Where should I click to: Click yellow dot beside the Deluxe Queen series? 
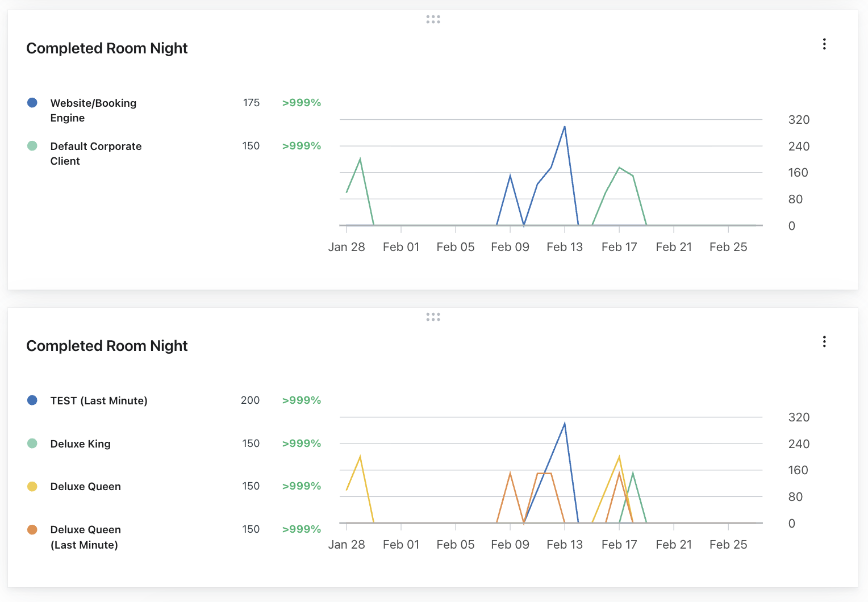(32, 487)
